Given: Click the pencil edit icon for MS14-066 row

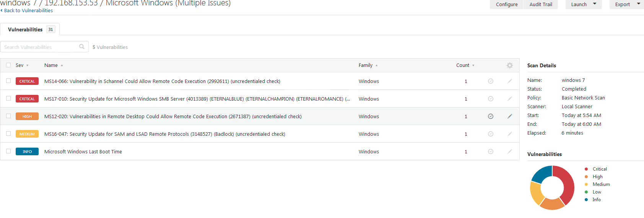Looking at the screenshot, I should [x=509, y=81].
